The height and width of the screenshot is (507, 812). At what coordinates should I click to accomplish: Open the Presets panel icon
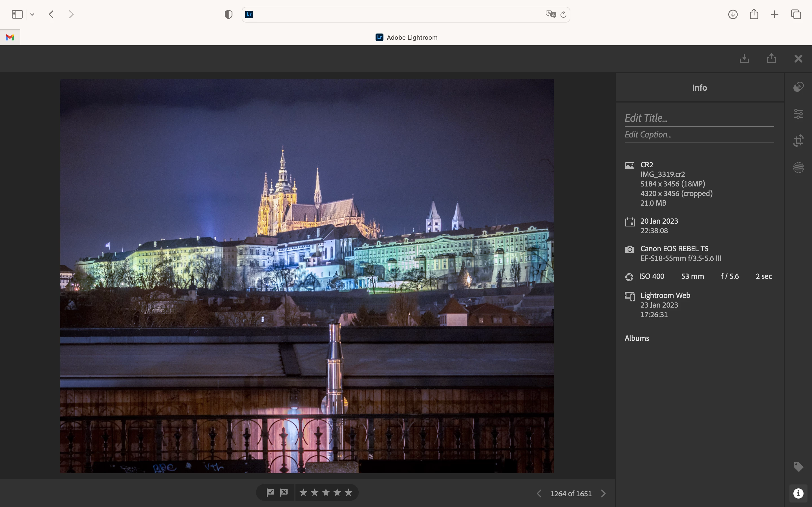[x=798, y=87]
